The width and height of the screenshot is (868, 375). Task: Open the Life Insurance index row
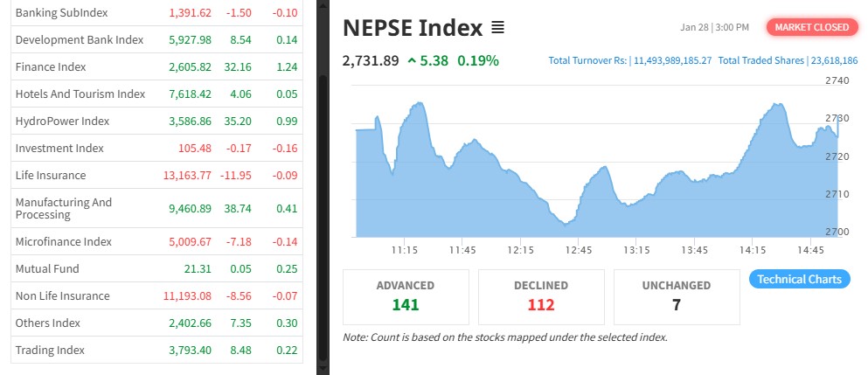pyautogui.click(x=51, y=176)
